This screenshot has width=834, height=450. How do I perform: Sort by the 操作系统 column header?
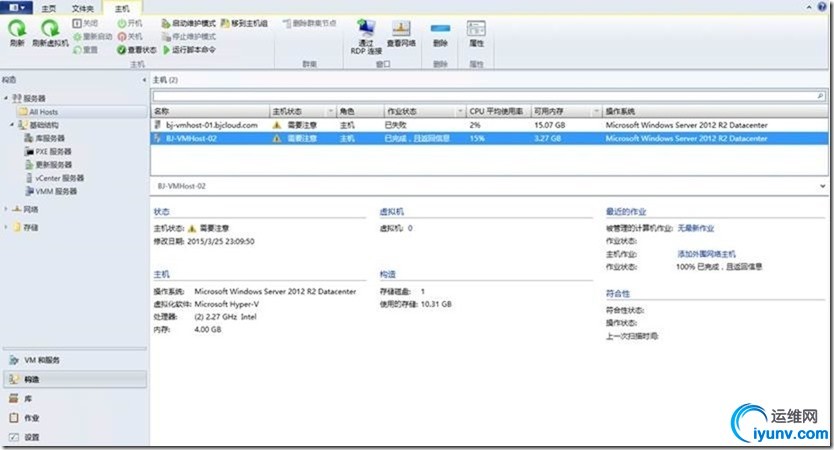[x=715, y=111]
